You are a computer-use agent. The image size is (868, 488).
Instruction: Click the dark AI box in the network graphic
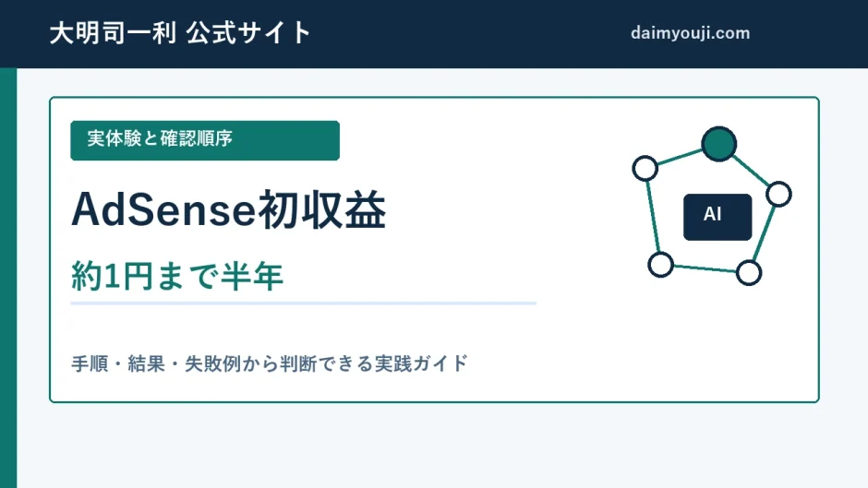(717, 217)
